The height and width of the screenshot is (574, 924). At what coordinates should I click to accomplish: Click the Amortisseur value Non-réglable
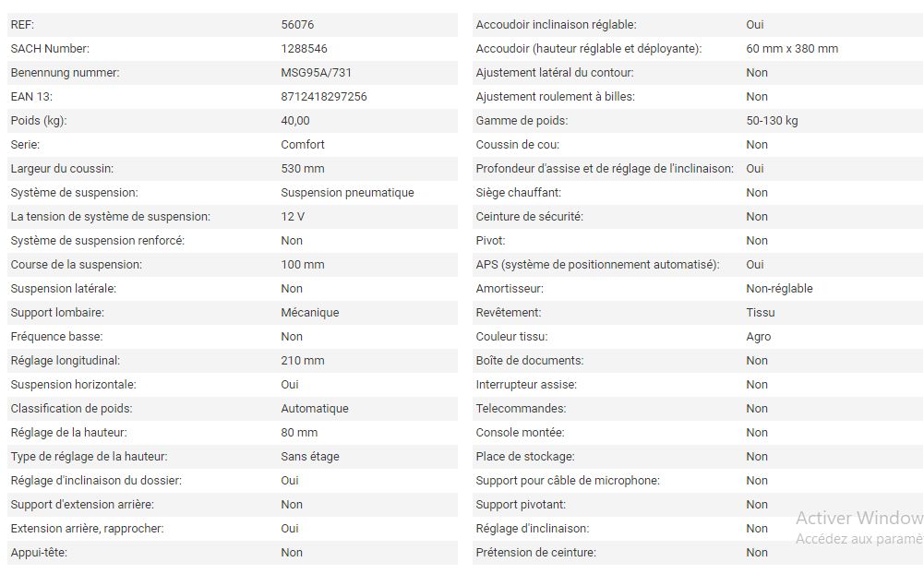coord(779,289)
